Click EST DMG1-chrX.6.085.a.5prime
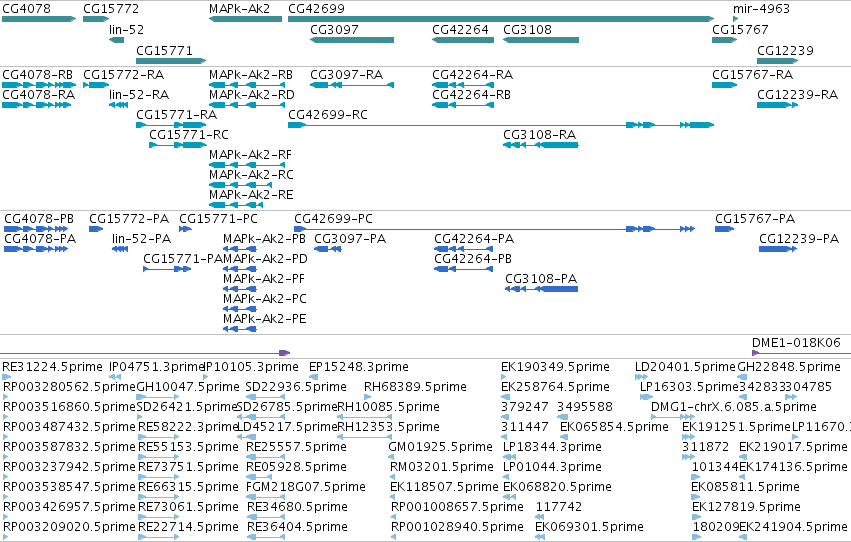 click(x=734, y=407)
